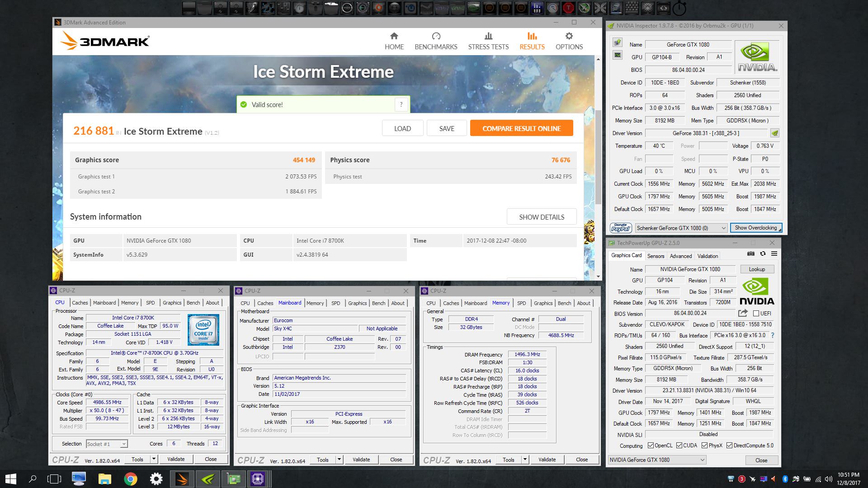This screenshot has width=868, height=488.
Task: Open Tools dropdown arrow in Mainboard CPU-Z window
Action: point(339,460)
